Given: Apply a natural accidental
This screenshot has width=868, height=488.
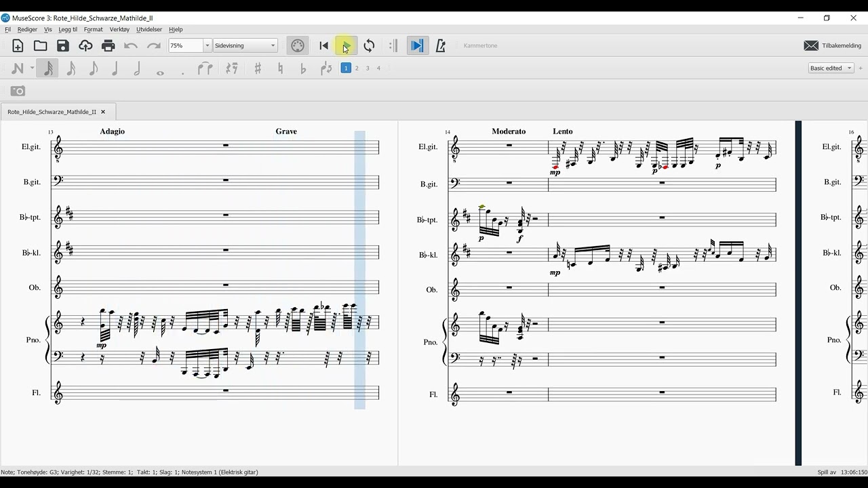Looking at the screenshot, I should point(281,68).
